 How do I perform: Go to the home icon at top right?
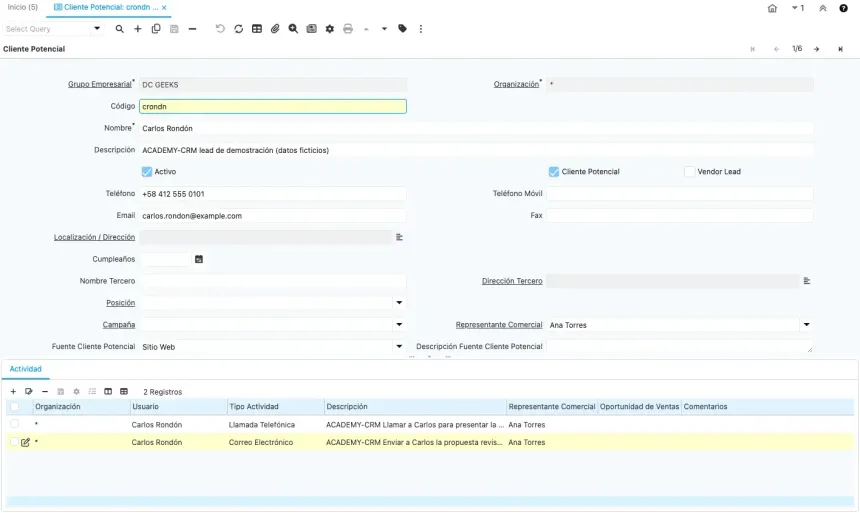pyautogui.click(x=772, y=8)
